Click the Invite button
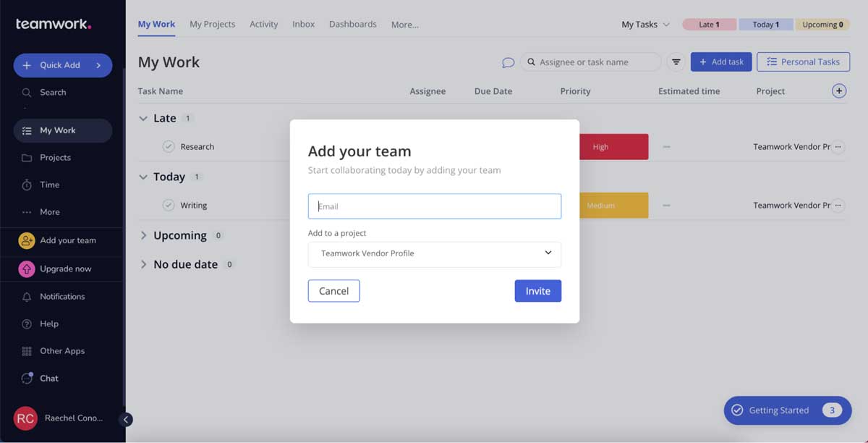 pyautogui.click(x=537, y=290)
